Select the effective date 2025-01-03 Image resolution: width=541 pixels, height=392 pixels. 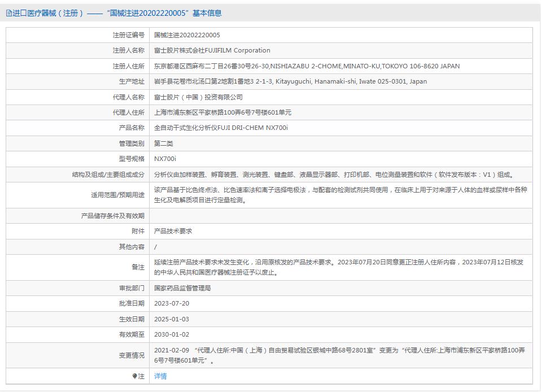[172, 319]
